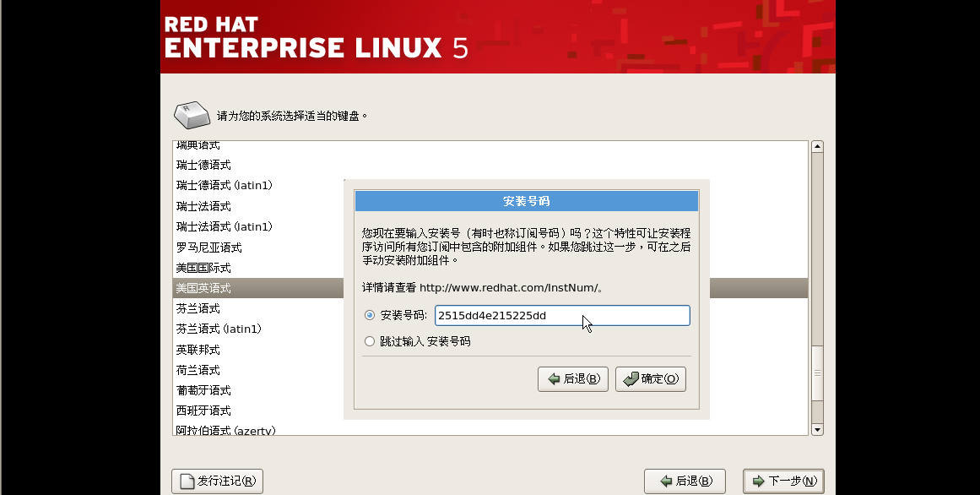
Task: Select 葡萄牙语式 keyboard layout
Action: coord(203,390)
